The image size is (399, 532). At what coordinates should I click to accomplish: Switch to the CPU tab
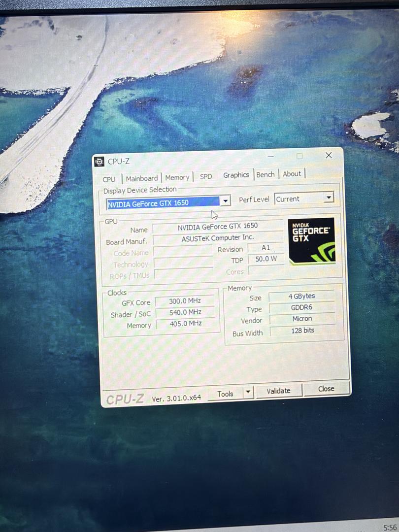109,179
